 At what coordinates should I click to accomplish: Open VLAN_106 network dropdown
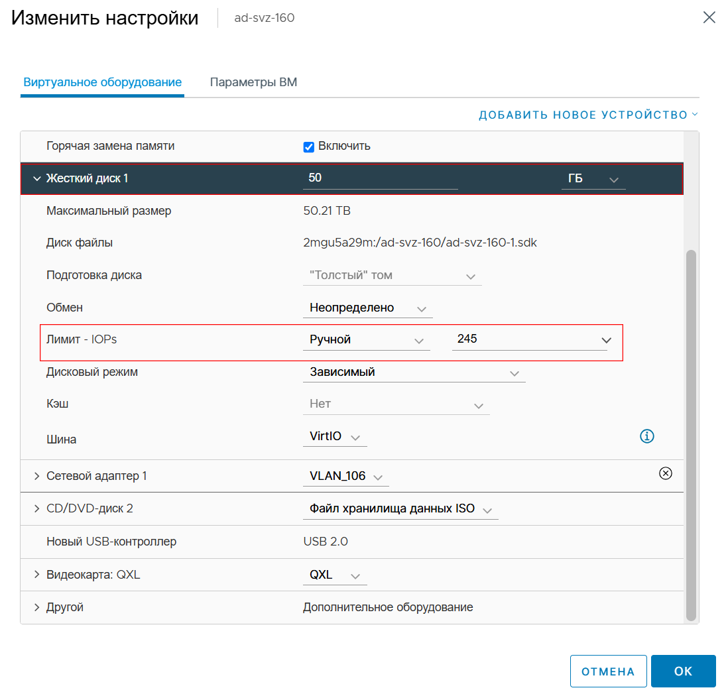(346, 477)
